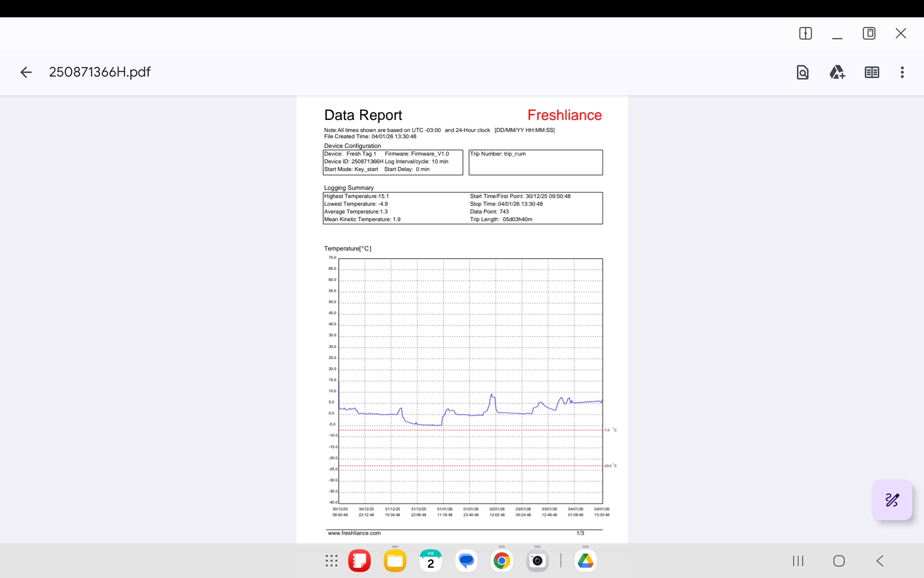
Task: Open the Calendar app showing 2
Action: pyautogui.click(x=430, y=561)
